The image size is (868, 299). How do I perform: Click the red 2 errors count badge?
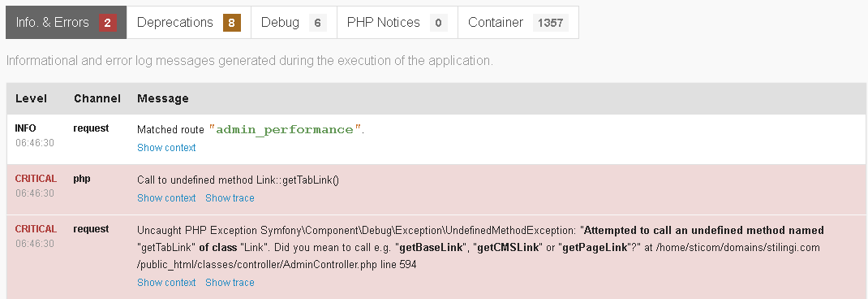pos(107,23)
